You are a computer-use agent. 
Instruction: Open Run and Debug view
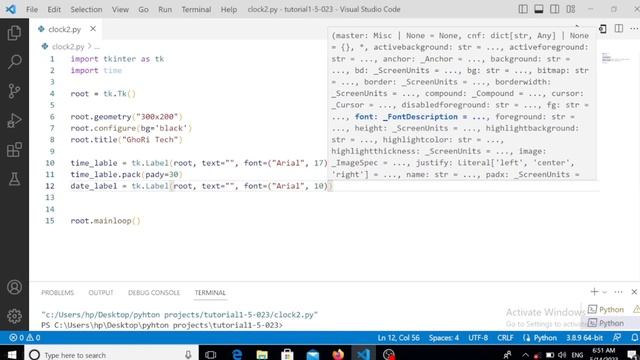point(14,120)
